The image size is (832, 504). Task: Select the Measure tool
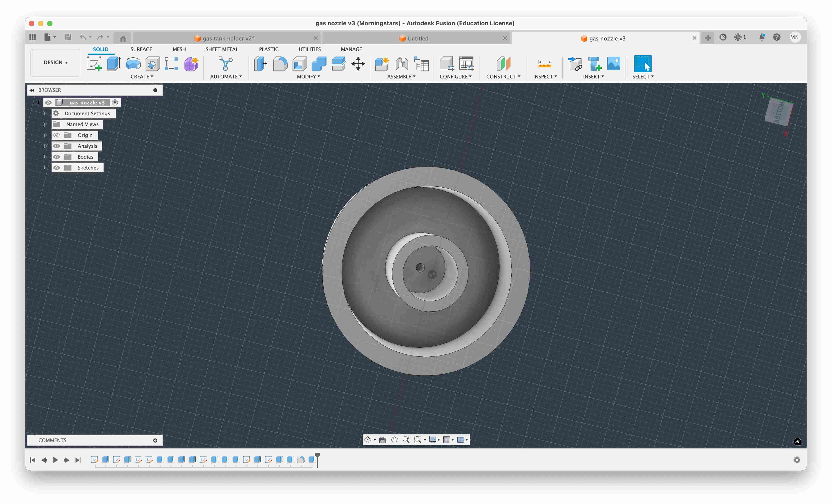(x=545, y=64)
